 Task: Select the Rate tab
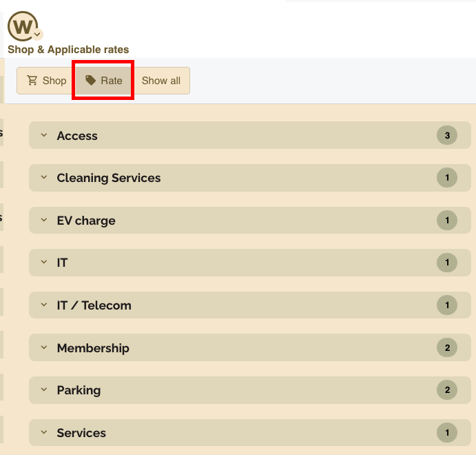(x=103, y=81)
